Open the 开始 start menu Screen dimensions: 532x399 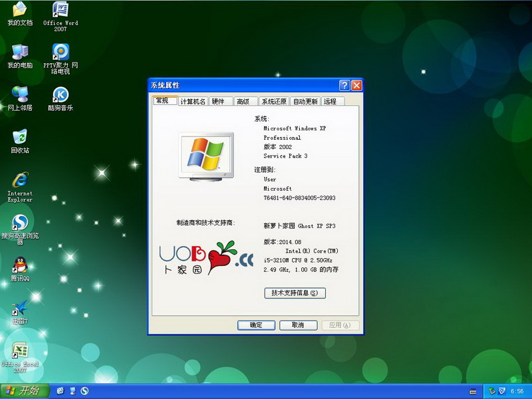[25, 391]
